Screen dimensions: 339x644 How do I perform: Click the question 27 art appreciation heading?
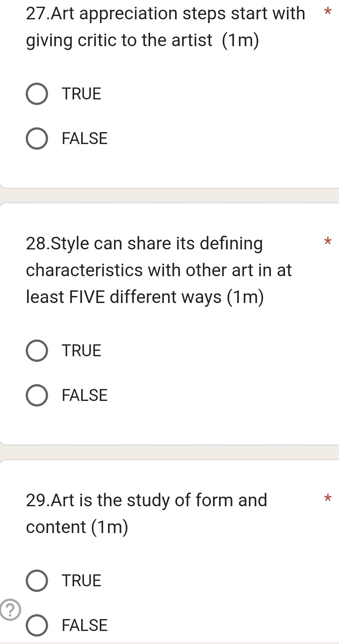165,27
